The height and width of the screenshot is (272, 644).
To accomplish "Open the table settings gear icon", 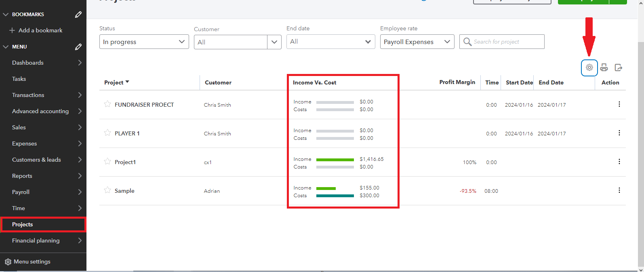I will (x=589, y=67).
